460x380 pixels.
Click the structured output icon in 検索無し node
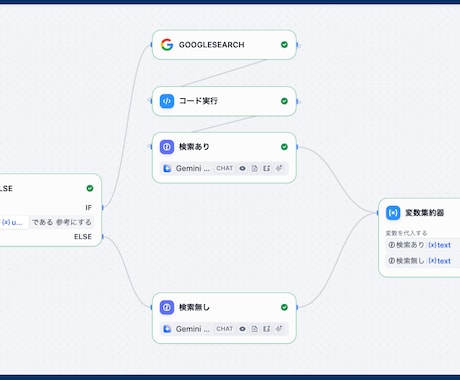click(267, 329)
